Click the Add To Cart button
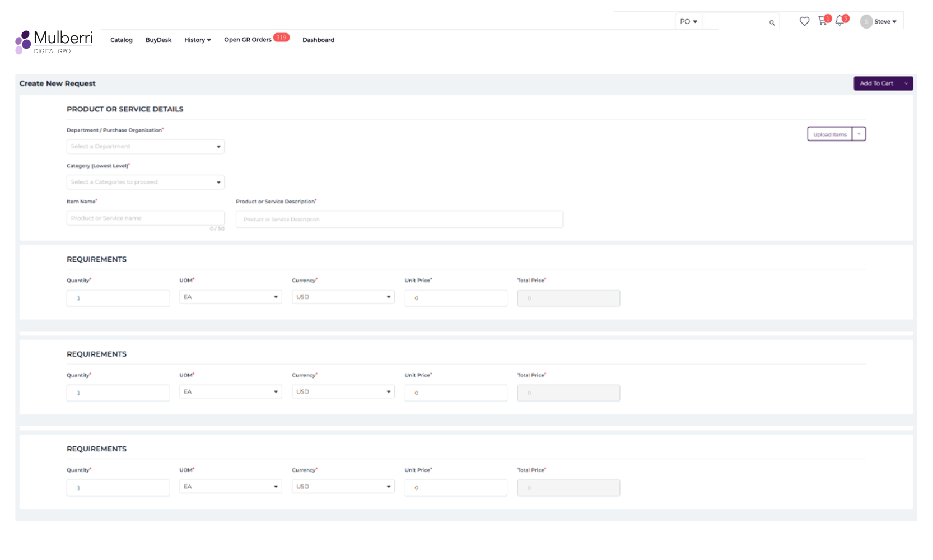The width and height of the screenshot is (933, 560). pyautogui.click(x=877, y=83)
